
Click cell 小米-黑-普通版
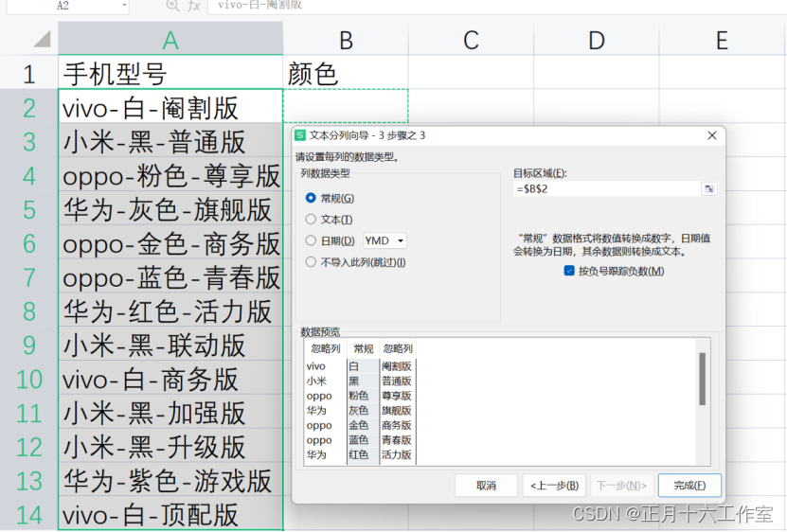pos(170,141)
